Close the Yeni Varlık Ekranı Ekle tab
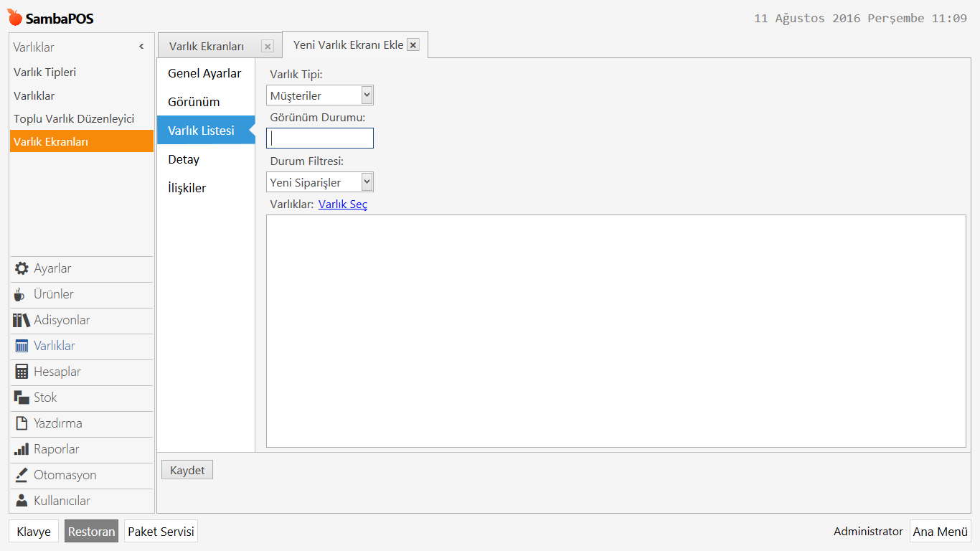The height and width of the screenshot is (551, 980). [413, 44]
